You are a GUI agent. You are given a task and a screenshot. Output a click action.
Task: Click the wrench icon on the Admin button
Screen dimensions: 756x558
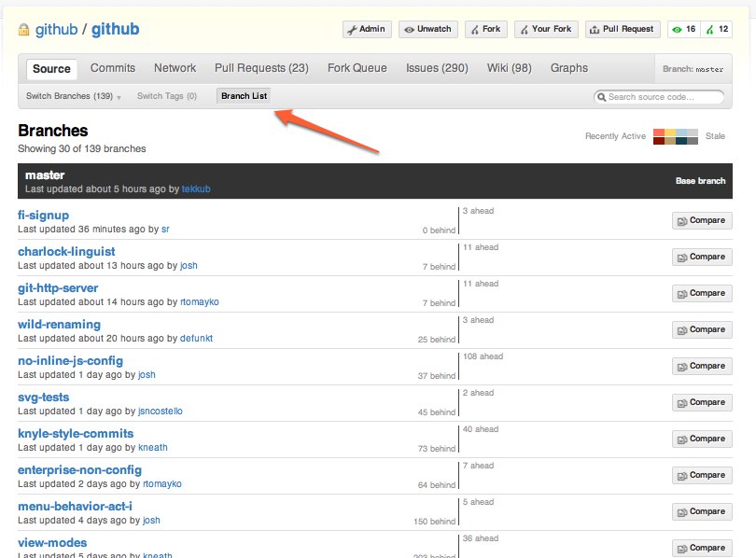[x=353, y=30]
